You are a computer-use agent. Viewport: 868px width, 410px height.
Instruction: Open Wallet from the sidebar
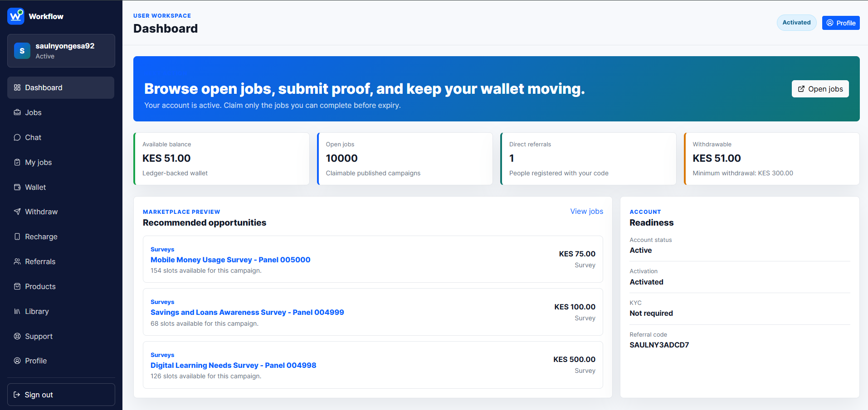61,187
